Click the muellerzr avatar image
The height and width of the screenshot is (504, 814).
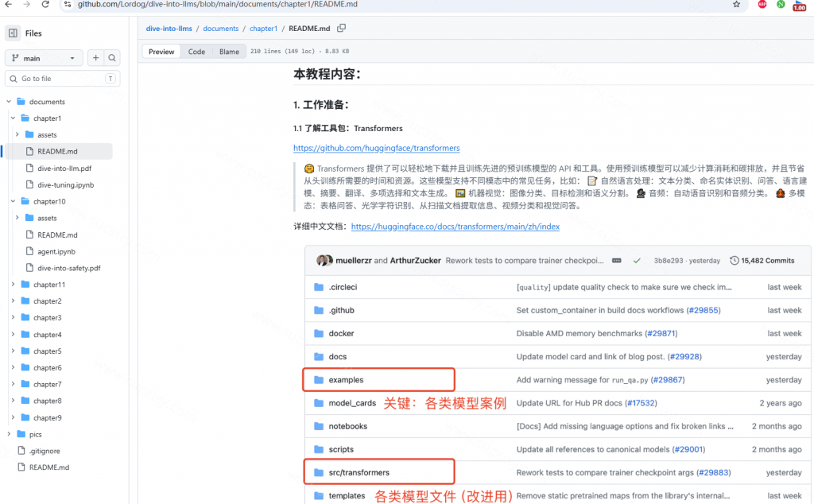[324, 261]
